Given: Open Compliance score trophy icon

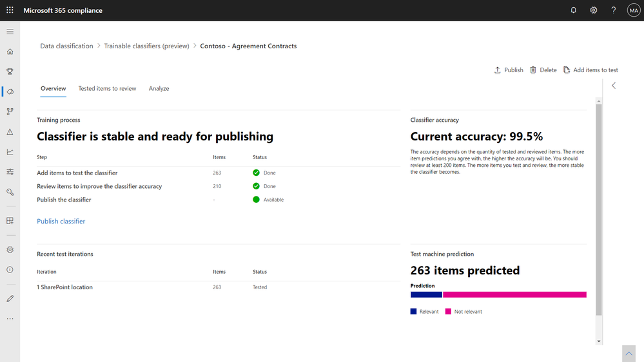Looking at the screenshot, I should (10, 71).
